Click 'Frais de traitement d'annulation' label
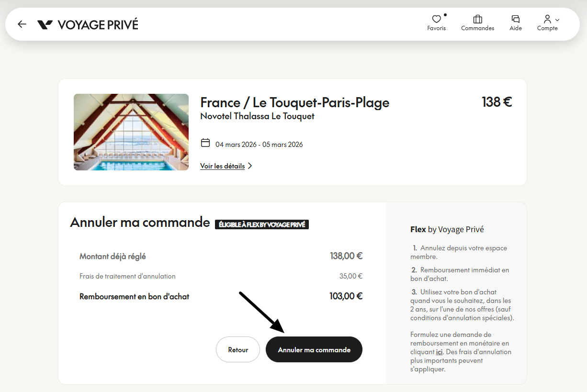Viewport: 587px width, 392px height. point(127,276)
